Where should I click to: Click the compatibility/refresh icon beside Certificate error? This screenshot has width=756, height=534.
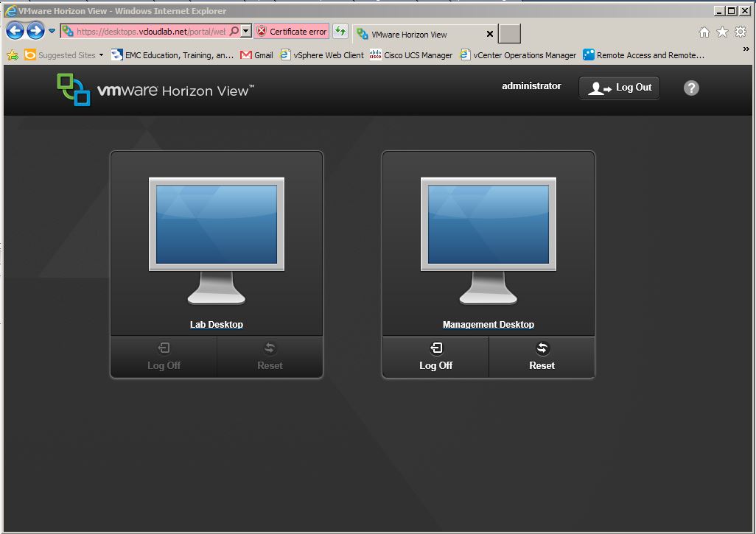click(340, 32)
